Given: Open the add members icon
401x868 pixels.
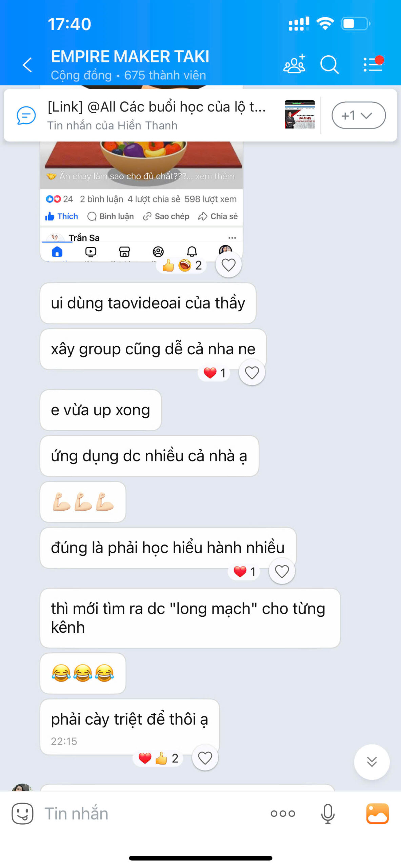Looking at the screenshot, I should coord(294,64).
